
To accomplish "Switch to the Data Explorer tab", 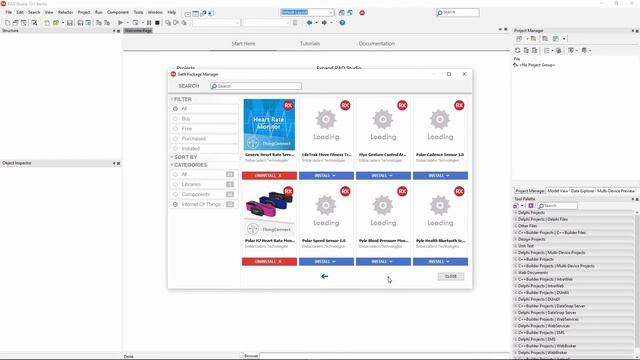I will (x=582, y=191).
